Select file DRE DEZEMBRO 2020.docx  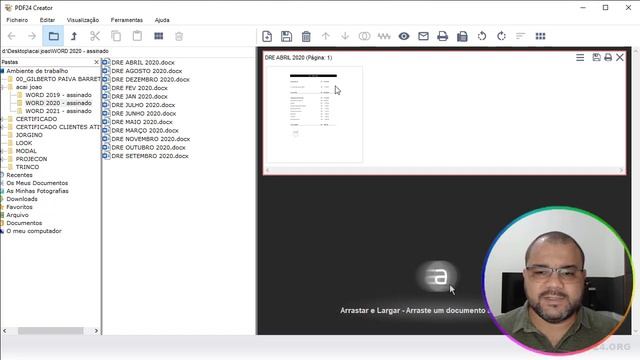tap(150, 80)
